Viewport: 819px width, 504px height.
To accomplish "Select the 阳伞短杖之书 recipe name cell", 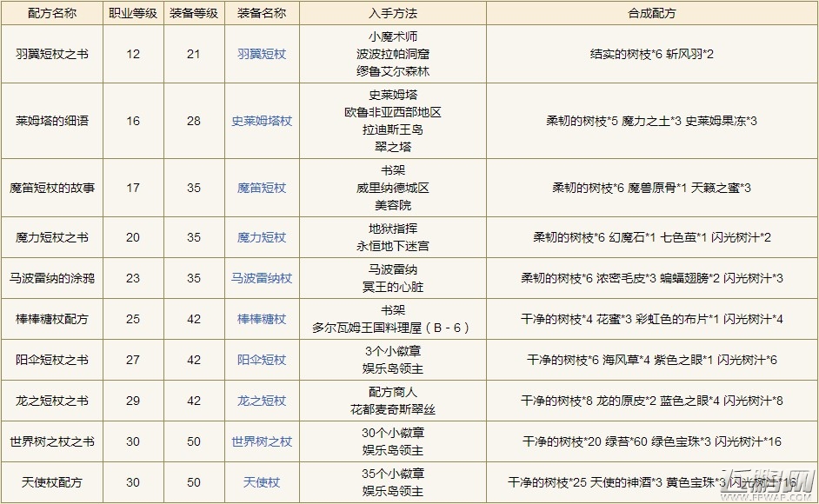I will coord(52,360).
